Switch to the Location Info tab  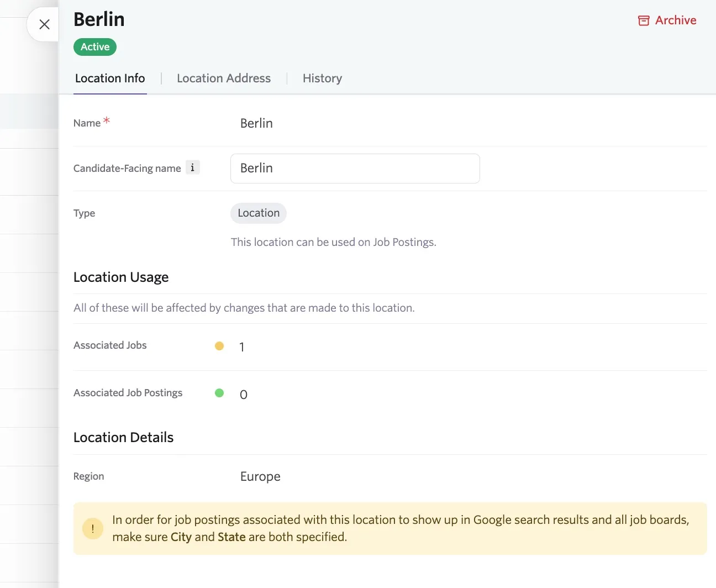pos(110,78)
